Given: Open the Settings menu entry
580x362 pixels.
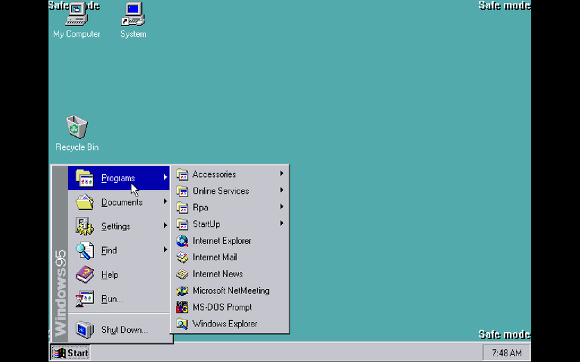Looking at the screenshot, I should [x=119, y=226].
